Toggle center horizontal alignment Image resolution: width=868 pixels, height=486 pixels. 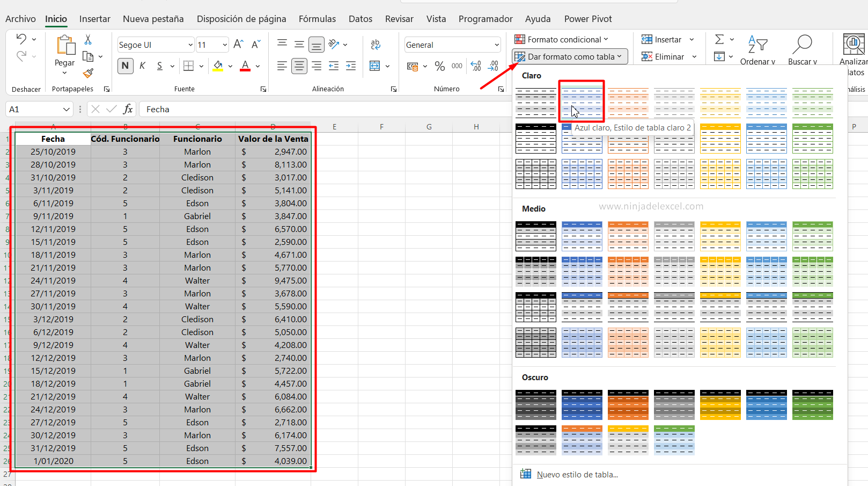click(x=299, y=66)
